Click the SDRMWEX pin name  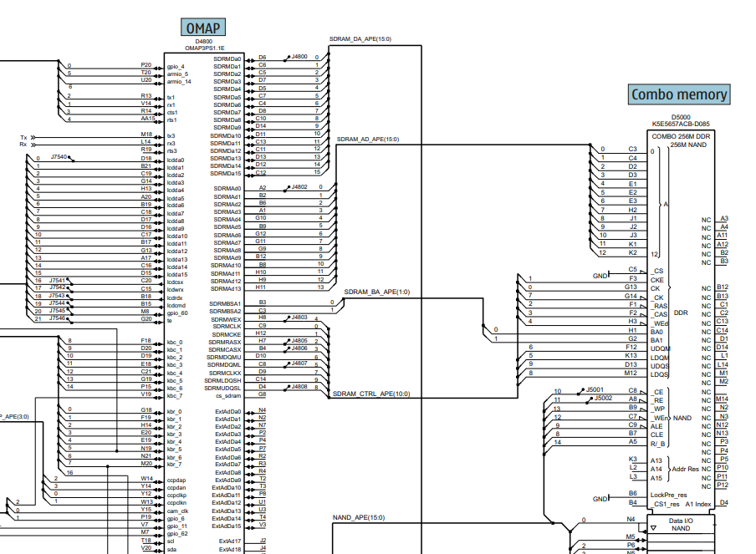click(x=226, y=319)
